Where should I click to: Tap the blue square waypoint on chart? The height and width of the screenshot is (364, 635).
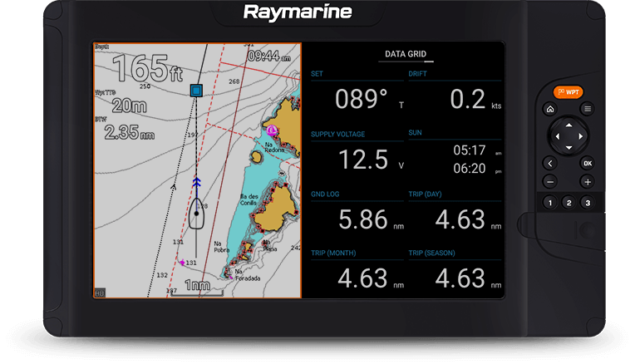point(196,91)
